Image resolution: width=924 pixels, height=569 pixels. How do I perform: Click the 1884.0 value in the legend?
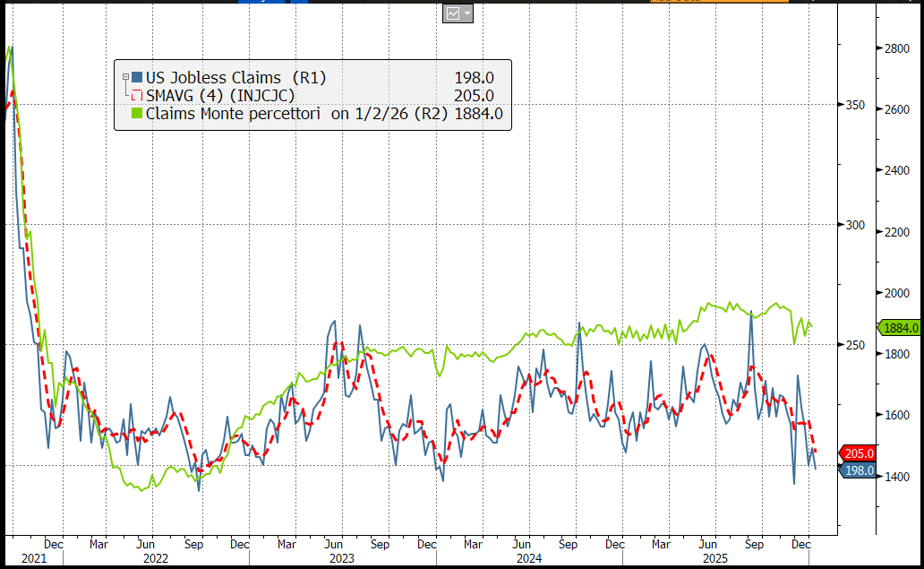[x=478, y=114]
